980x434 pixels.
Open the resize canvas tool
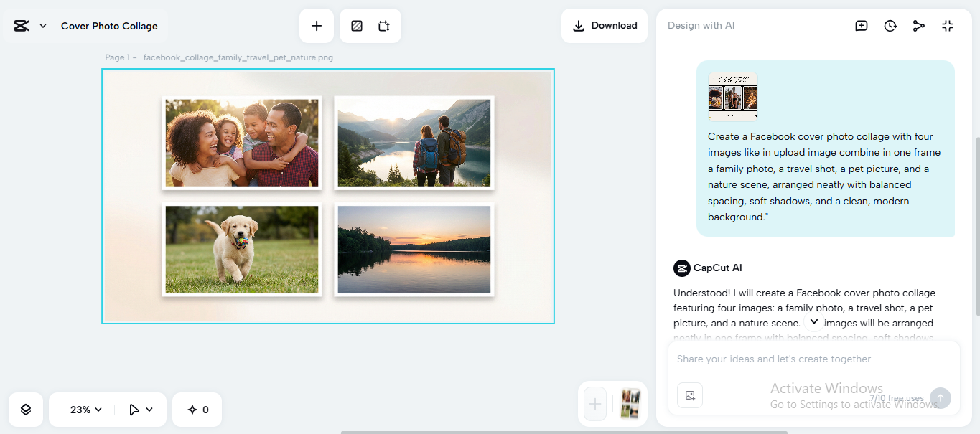(x=383, y=25)
